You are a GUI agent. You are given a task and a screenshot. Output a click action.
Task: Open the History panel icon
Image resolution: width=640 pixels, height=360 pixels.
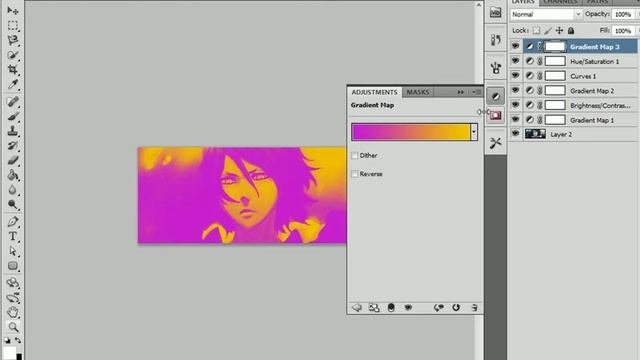point(496,40)
